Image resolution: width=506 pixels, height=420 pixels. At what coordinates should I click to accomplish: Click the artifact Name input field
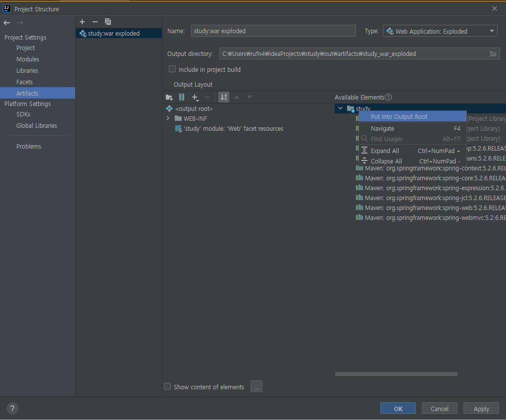pyautogui.click(x=273, y=31)
